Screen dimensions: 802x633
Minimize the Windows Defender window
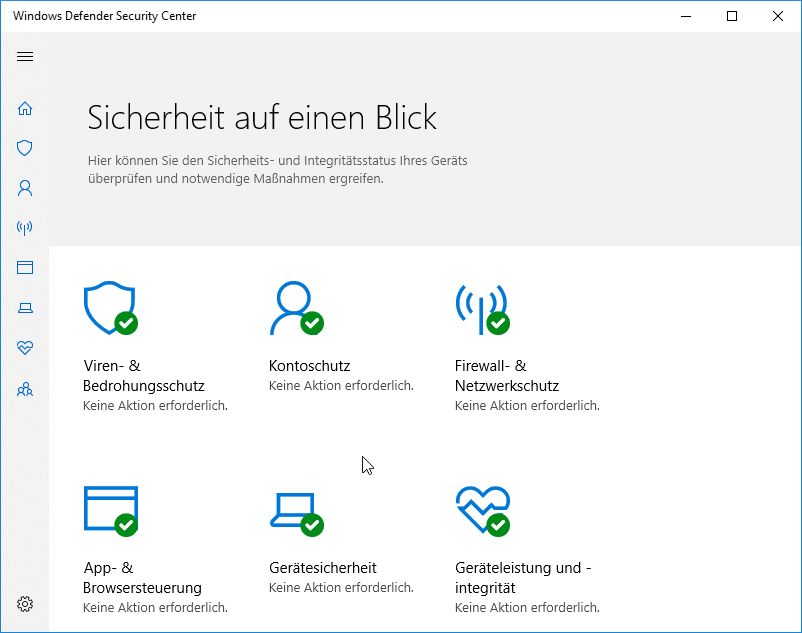tap(686, 16)
